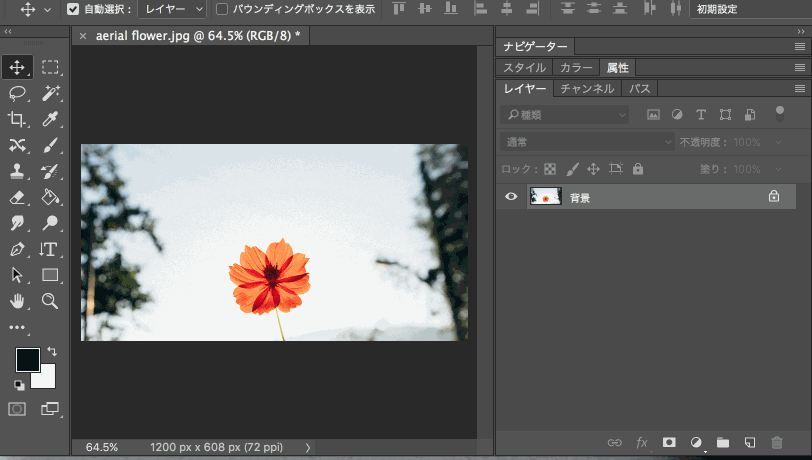The image size is (812, 460).
Task: Expand the 種類 layer filter dropdown
Action: tap(565, 115)
